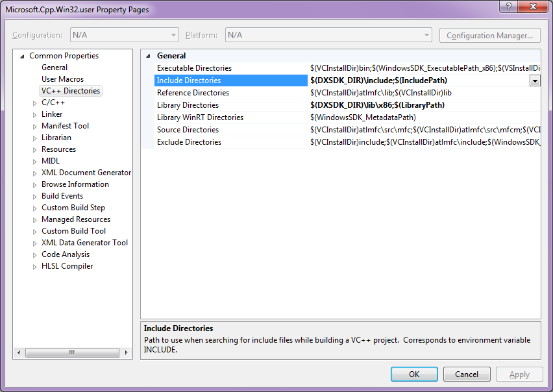Viewport: 553px width, 392px height.
Task: Collapse the General property group
Action: [x=148, y=56]
